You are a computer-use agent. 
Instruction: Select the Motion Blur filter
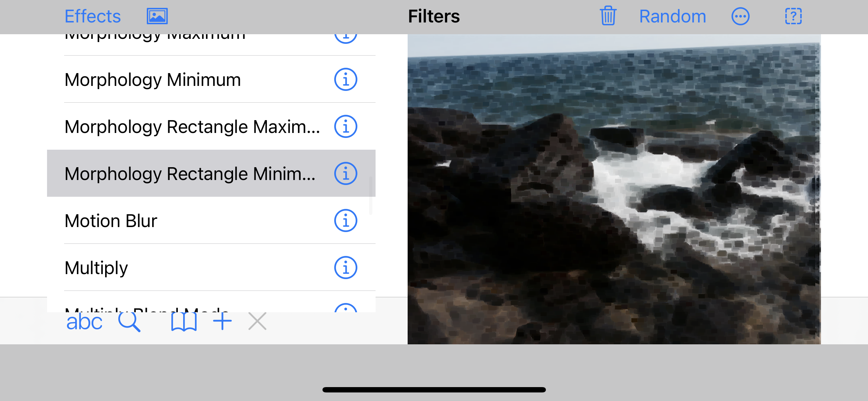pos(111,221)
